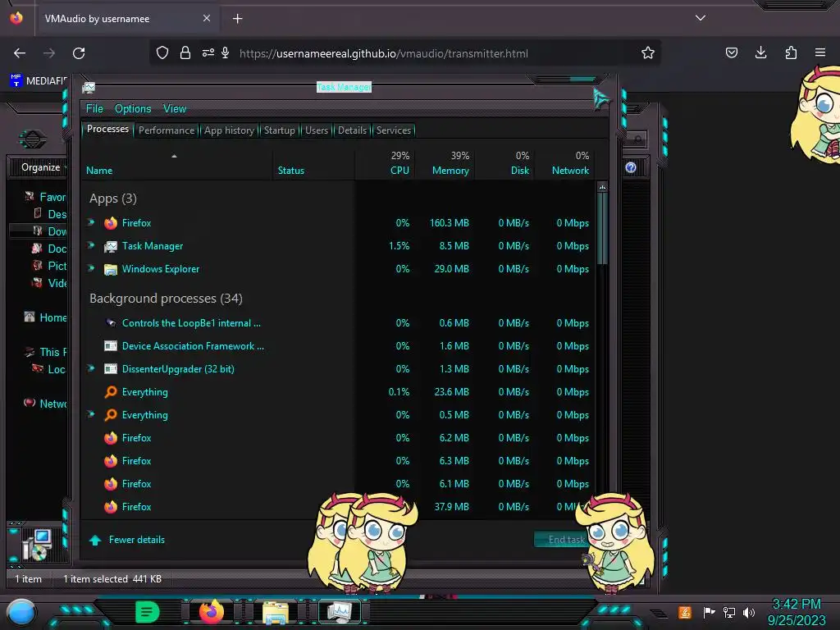Expand the Task Manager process row
This screenshot has height=630, width=840.
(x=91, y=245)
